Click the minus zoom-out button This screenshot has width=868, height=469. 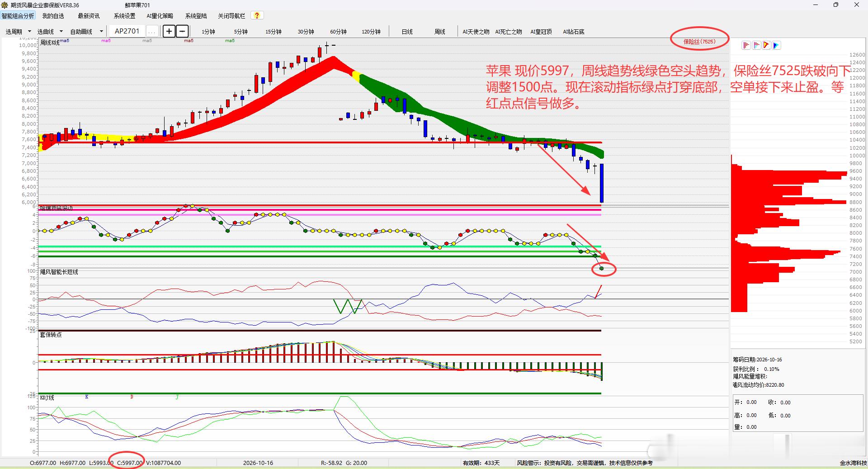click(x=182, y=31)
